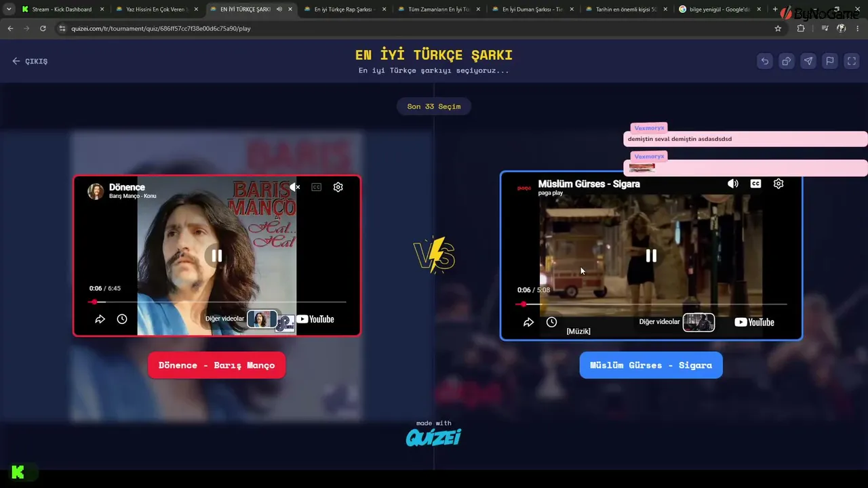Viewport: 868px width, 488px height.
Task: Switch to Tüm Zamanların En İyi tab
Action: tap(439, 9)
